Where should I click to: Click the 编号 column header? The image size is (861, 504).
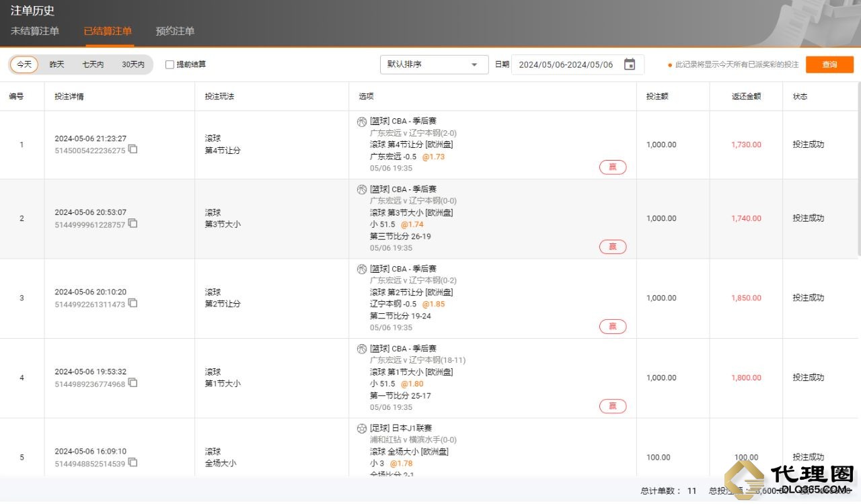(17, 97)
